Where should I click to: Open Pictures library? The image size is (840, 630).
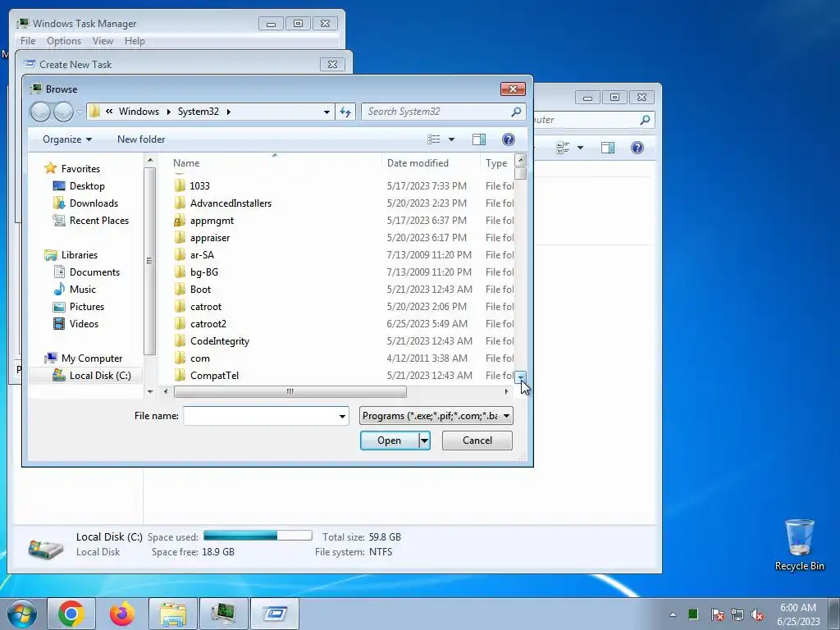(x=87, y=307)
